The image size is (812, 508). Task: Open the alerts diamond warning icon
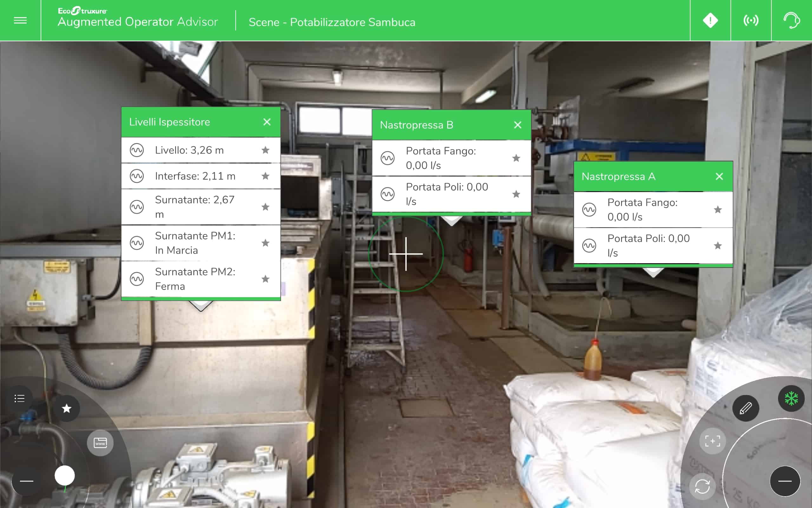pos(710,21)
